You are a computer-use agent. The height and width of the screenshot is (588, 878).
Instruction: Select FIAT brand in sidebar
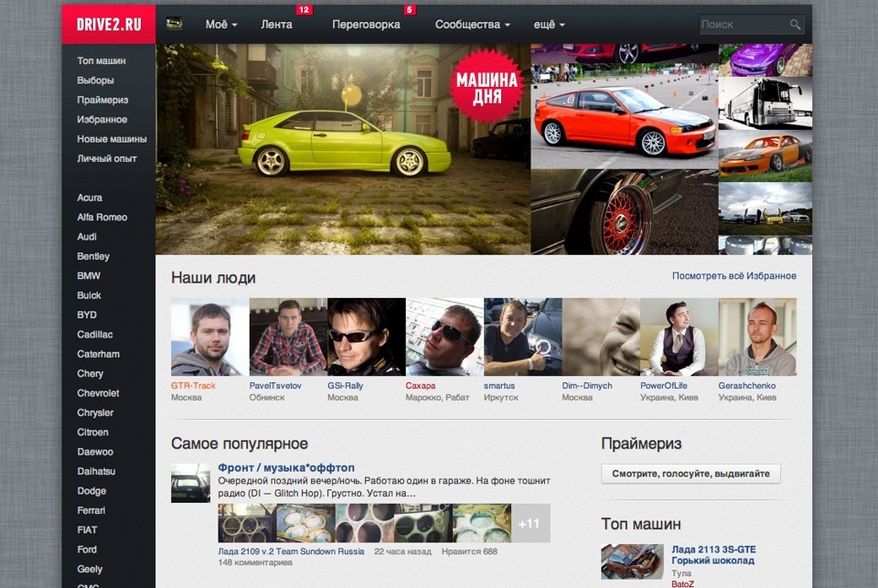click(88, 529)
